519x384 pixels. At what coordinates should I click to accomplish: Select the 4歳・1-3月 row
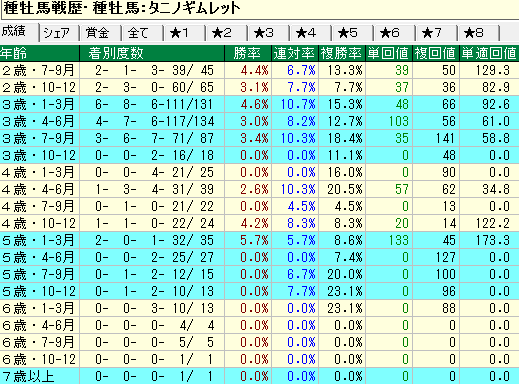pos(259,172)
